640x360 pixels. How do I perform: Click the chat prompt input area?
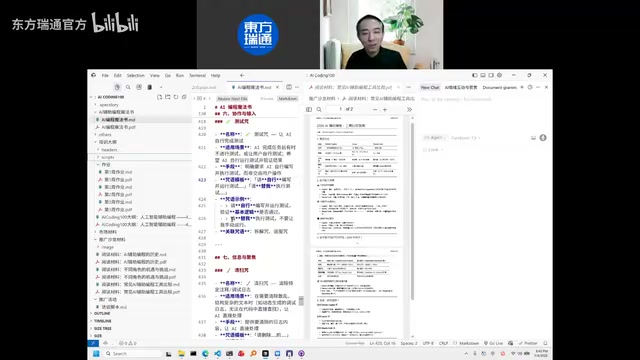tap(484, 114)
